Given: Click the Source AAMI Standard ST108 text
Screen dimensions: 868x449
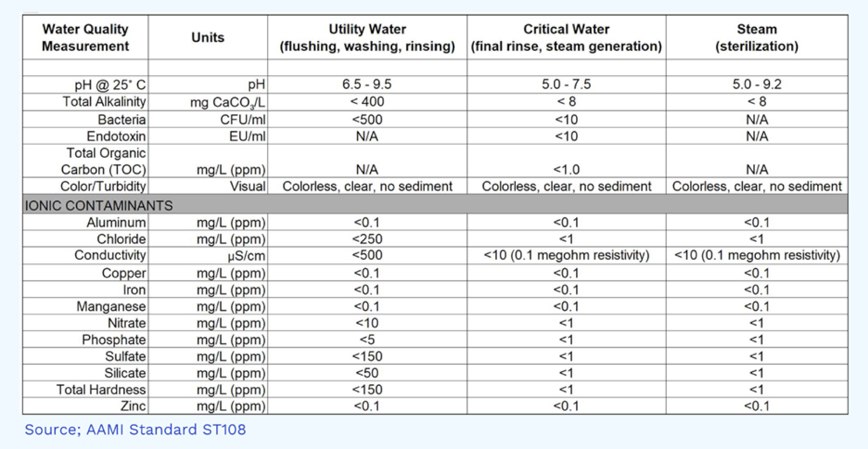Looking at the screenshot, I should 135,429.
